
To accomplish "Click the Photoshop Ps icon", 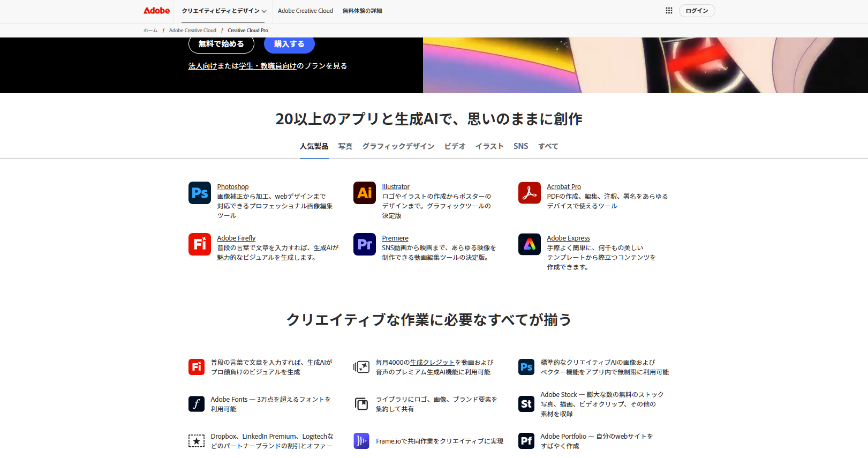I will coord(200,193).
